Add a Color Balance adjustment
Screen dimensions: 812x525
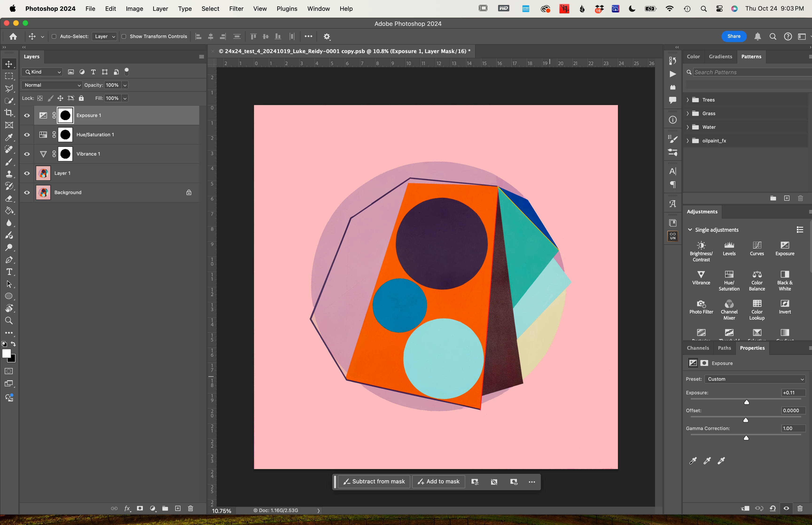pos(757,280)
